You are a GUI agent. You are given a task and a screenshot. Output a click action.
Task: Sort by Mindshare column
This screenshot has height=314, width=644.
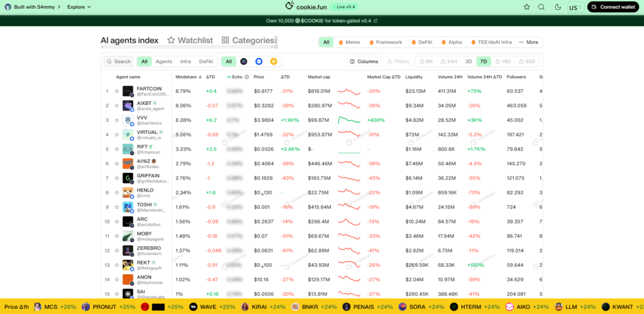(189, 77)
